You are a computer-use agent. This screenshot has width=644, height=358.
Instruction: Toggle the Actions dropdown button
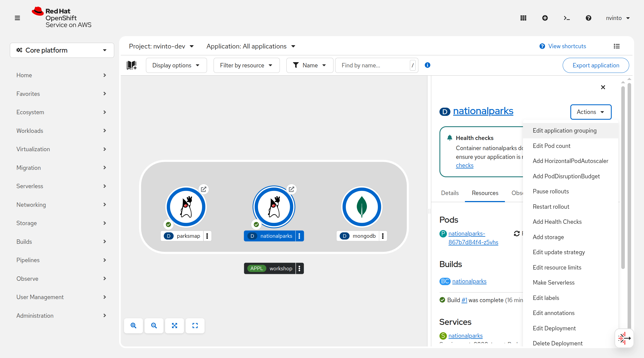[591, 112]
